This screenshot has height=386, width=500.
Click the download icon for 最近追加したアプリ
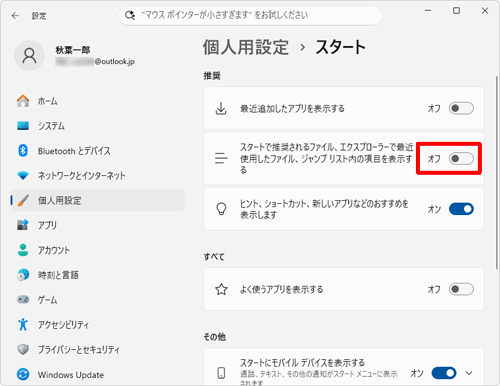tap(221, 108)
